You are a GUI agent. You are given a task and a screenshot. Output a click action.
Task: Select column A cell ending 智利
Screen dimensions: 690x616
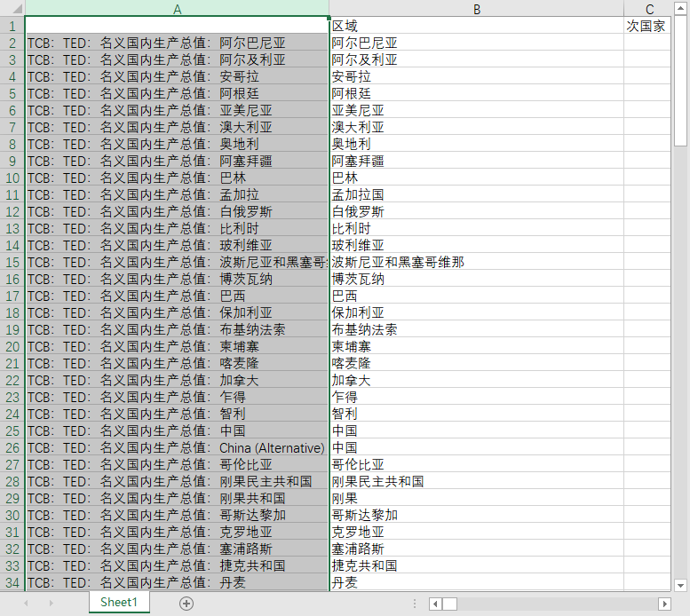pos(177,414)
